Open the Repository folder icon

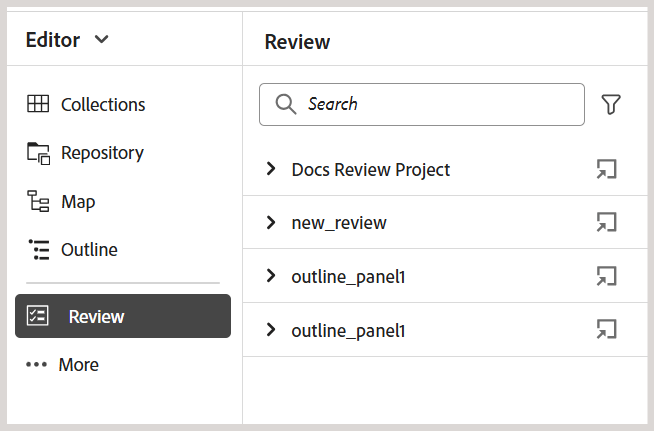coord(38,153)
